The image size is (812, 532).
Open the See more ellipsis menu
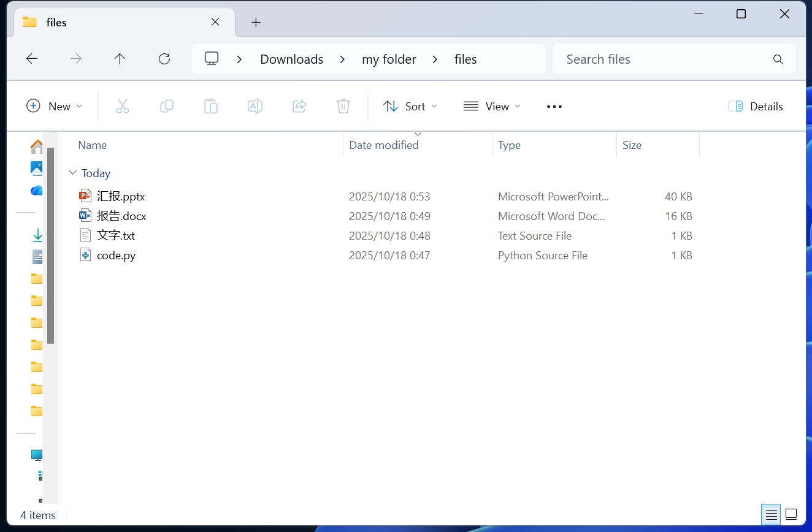click(554, 107)
